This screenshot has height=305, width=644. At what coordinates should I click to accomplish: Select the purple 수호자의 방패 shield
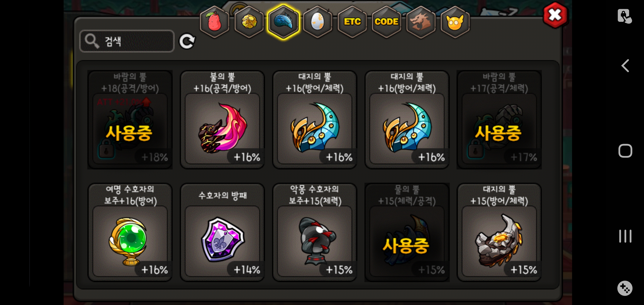click(222, 232)
